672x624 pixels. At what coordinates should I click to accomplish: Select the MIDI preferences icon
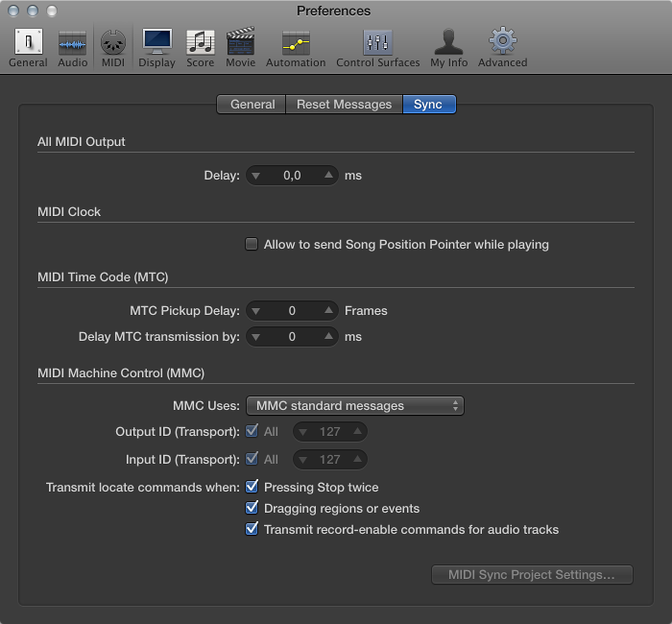pos(113,43)
